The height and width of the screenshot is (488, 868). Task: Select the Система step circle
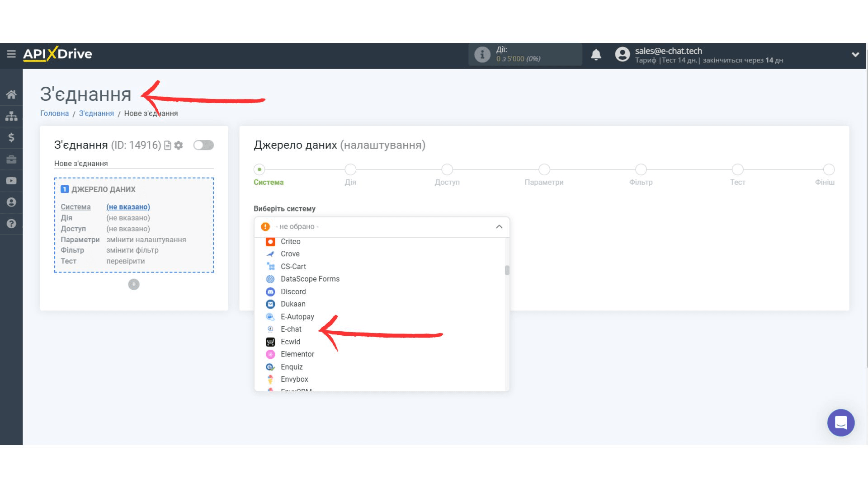click(x=259, y=169)
